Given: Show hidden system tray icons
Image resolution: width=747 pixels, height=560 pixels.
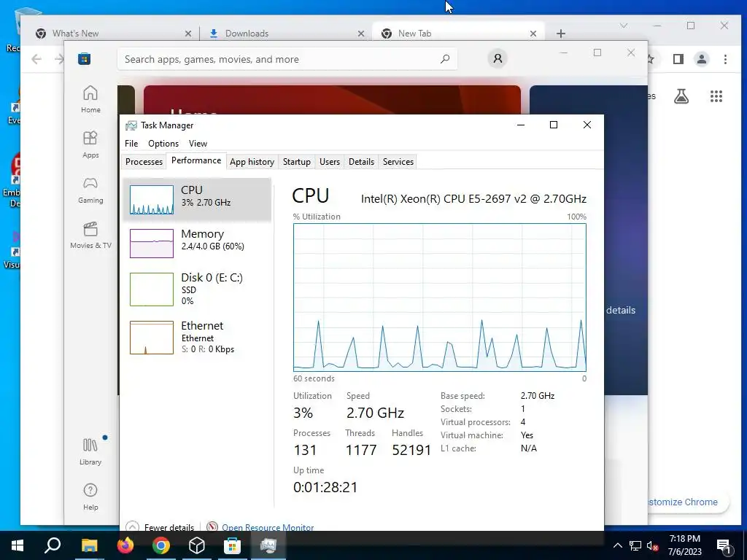Looking at the screenshot, I should [617, 545].
